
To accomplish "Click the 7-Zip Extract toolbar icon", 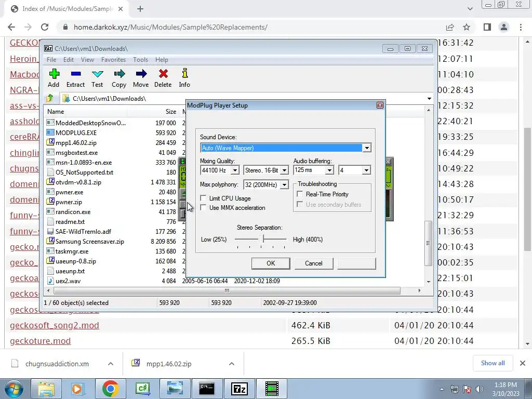I will coord(75,78).
